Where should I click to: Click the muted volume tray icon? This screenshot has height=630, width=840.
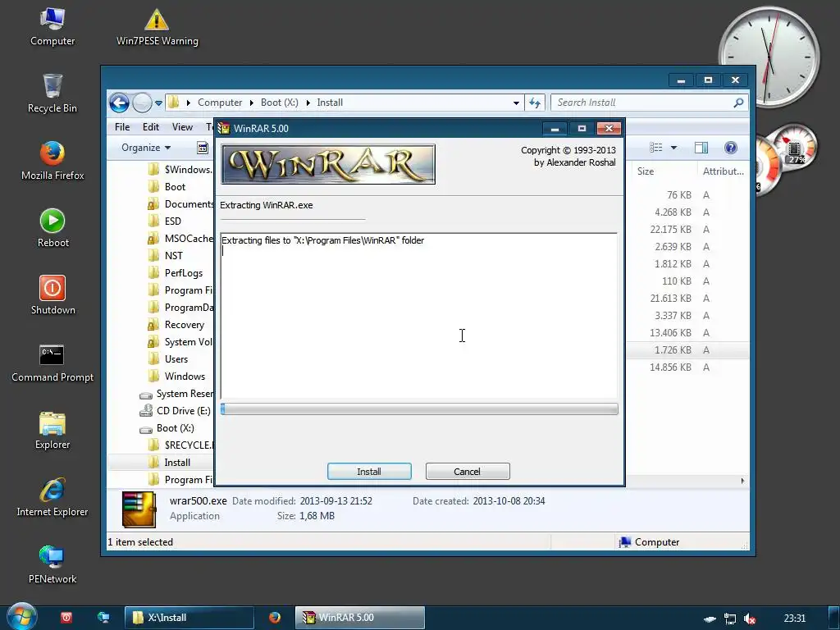coord(750,619)
